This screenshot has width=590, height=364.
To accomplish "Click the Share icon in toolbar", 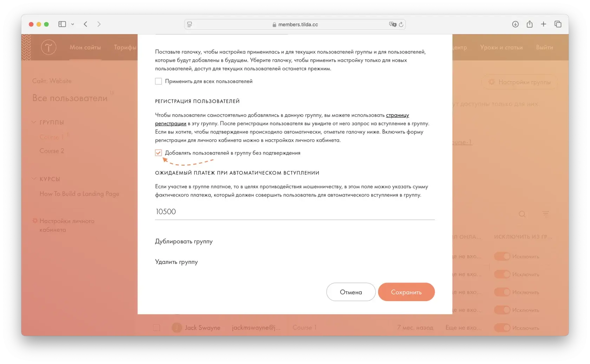I will pyautogui.click(x=530, y=24).
